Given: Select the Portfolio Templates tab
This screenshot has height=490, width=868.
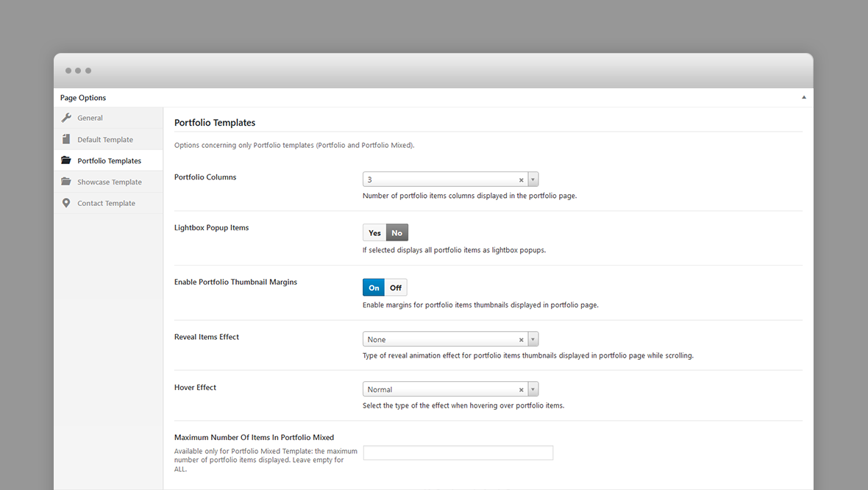Looking at the screenshot, I should [x=109, y=160].
